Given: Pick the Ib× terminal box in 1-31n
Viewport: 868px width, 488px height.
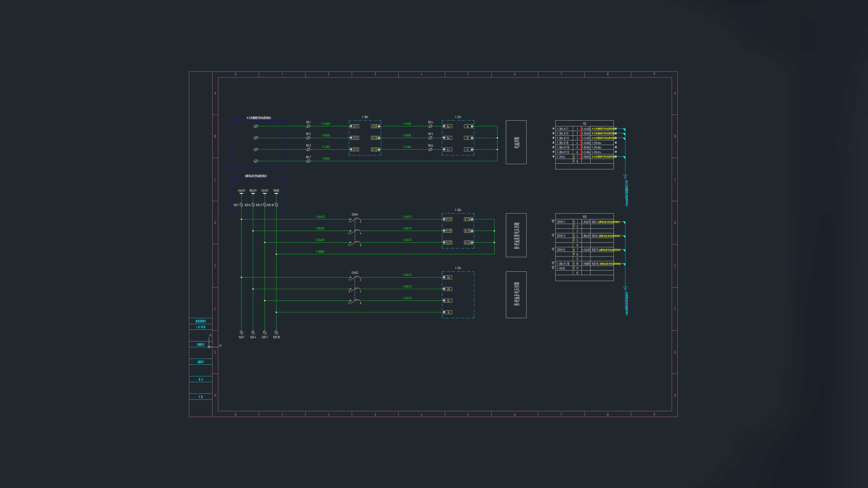Looking at the screenshot, I should [448, 138].
